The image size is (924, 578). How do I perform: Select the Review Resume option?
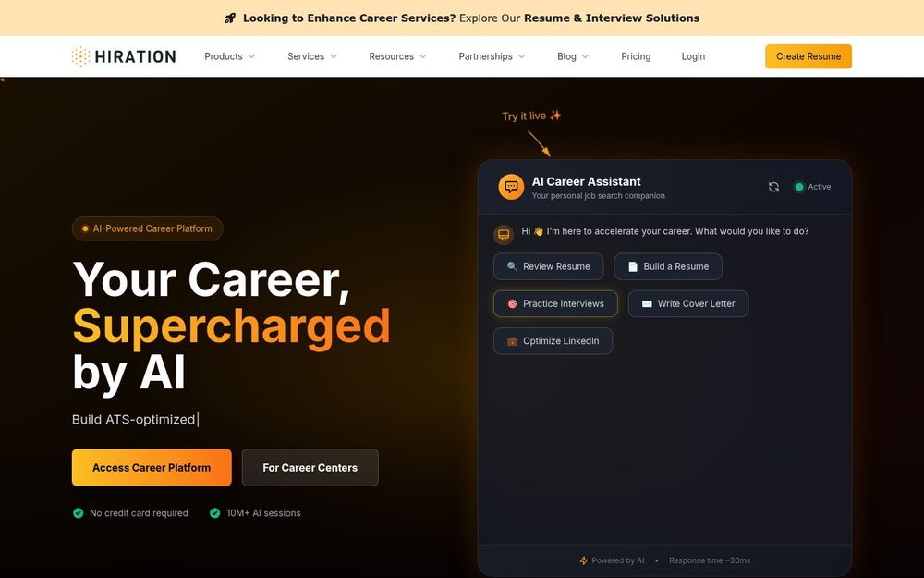(549, 266)
